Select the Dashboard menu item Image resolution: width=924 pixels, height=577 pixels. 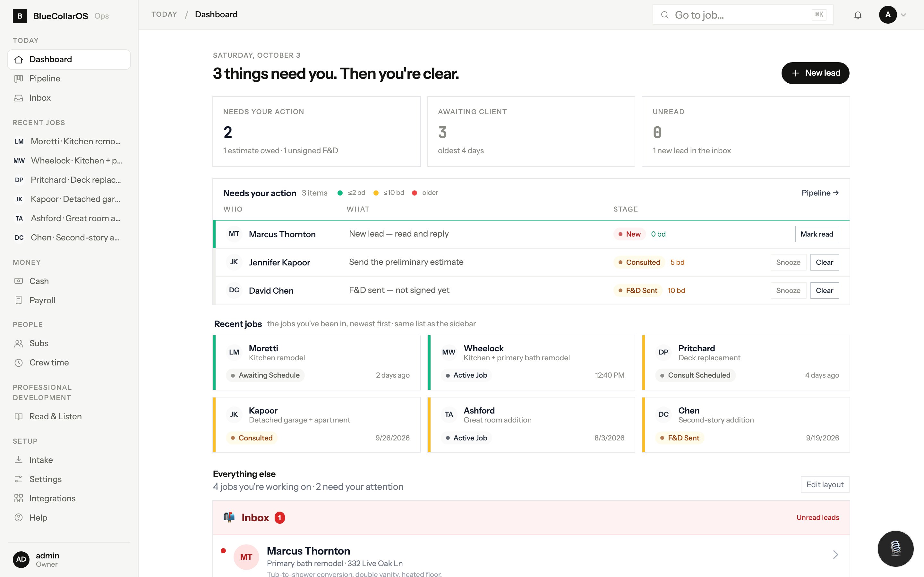pos(69,60)
